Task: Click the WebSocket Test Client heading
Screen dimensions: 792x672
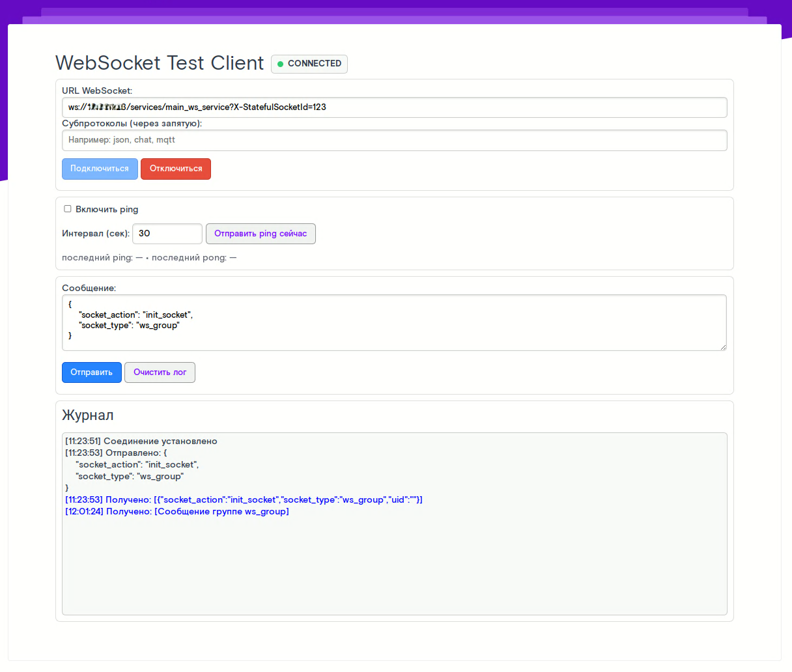Action: 160,63
